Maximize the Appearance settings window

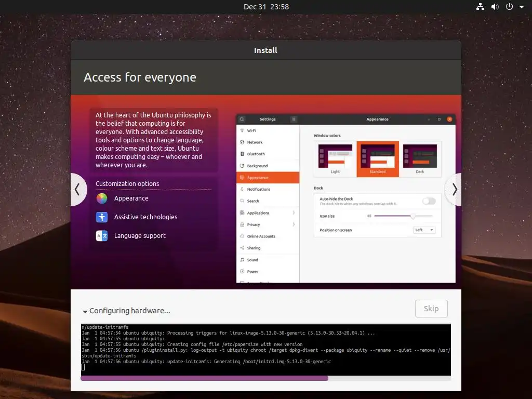(x=439, y=119)
